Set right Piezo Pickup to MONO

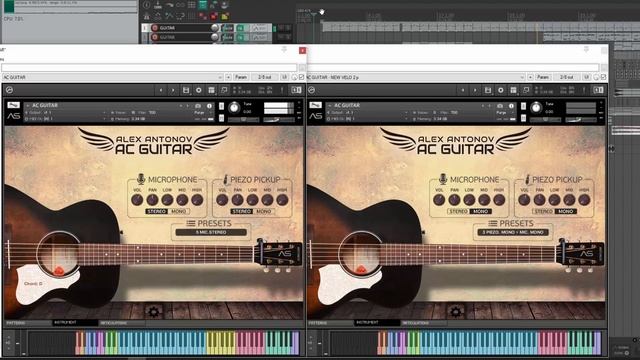(566, 211)
